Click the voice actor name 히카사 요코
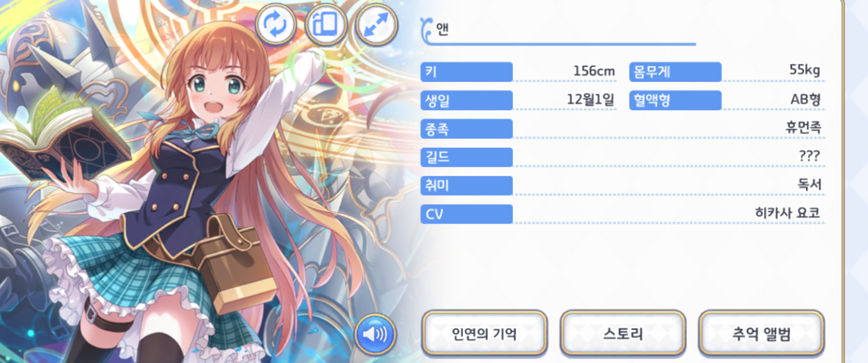Image resolution: width=868 pixels, height=363 pixels. point(788,213)
